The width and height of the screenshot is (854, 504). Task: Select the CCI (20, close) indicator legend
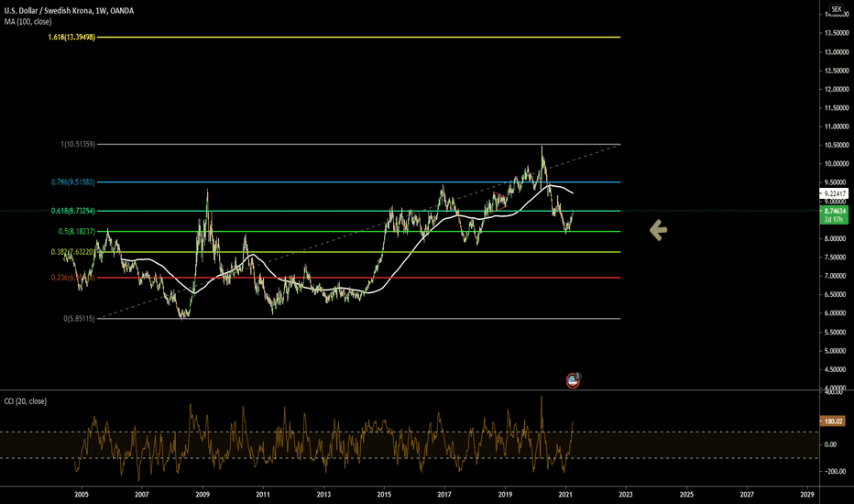(x=26, y=401)
